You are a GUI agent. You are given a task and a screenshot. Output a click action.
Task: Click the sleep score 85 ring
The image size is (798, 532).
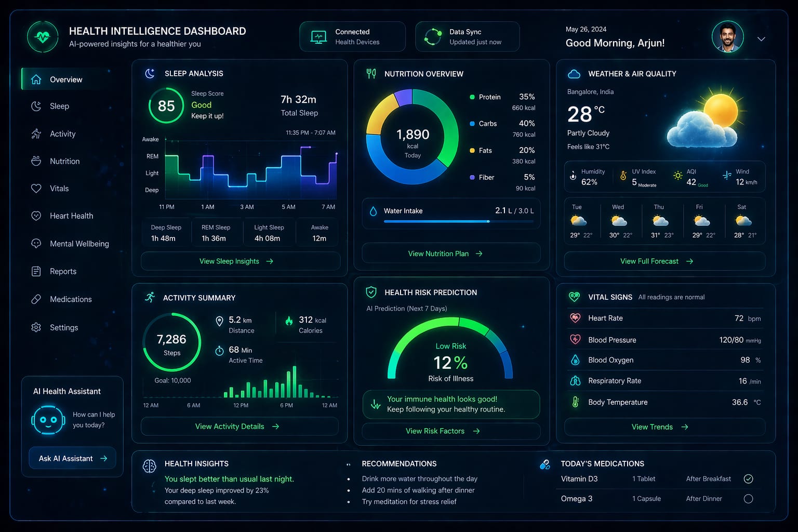(x=166, y=105)
